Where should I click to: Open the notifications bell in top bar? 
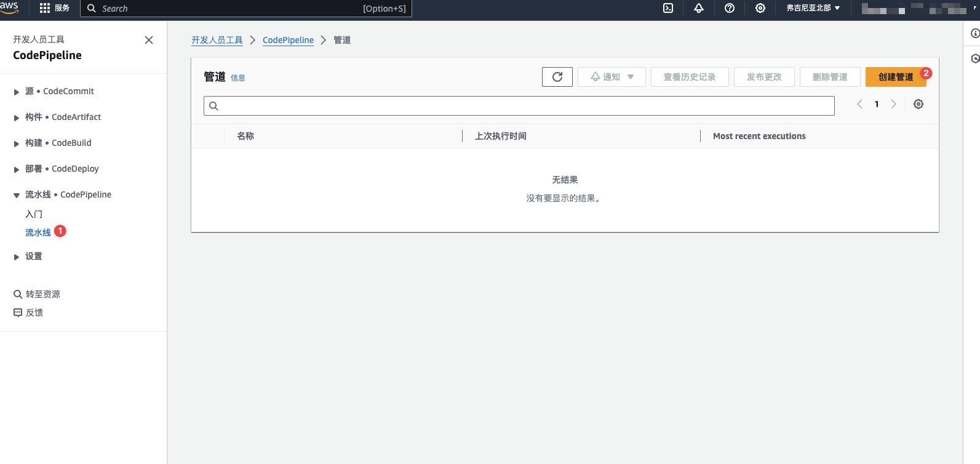point(699,8)
